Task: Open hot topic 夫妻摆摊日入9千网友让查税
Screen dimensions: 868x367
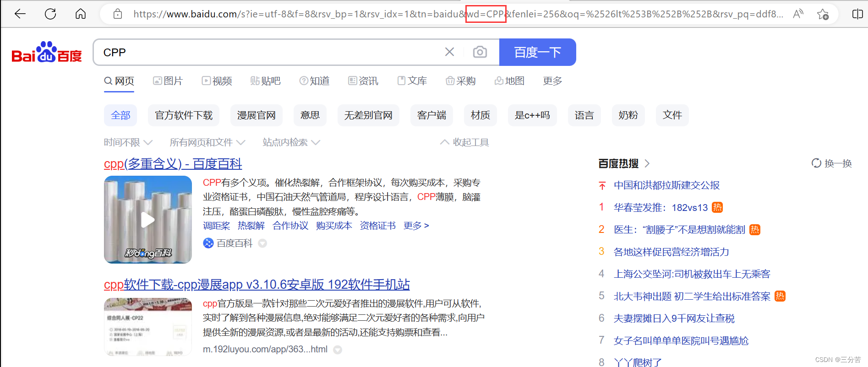Action: click(674, 318)
